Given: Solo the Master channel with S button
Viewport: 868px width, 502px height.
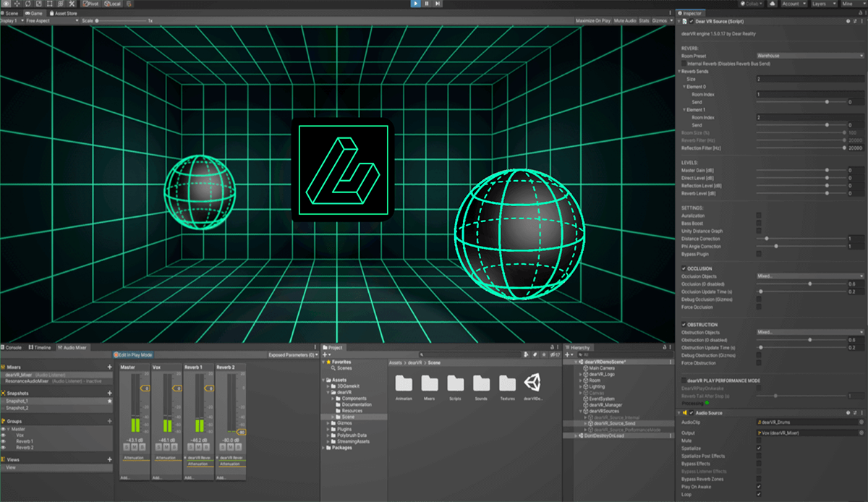Looking at the screenshot, I should coord(128,446).
